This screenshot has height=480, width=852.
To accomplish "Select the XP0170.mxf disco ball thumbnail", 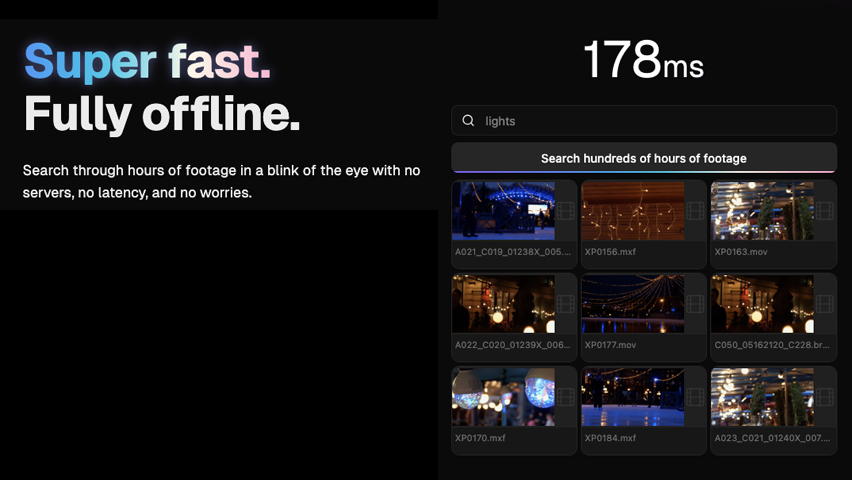I will [x=503, y=397].
